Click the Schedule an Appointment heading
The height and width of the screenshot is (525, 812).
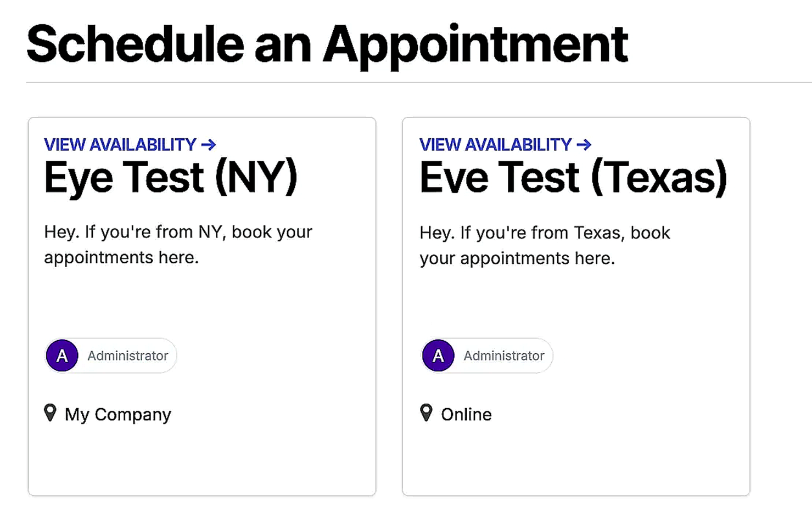tap(327, 44)
